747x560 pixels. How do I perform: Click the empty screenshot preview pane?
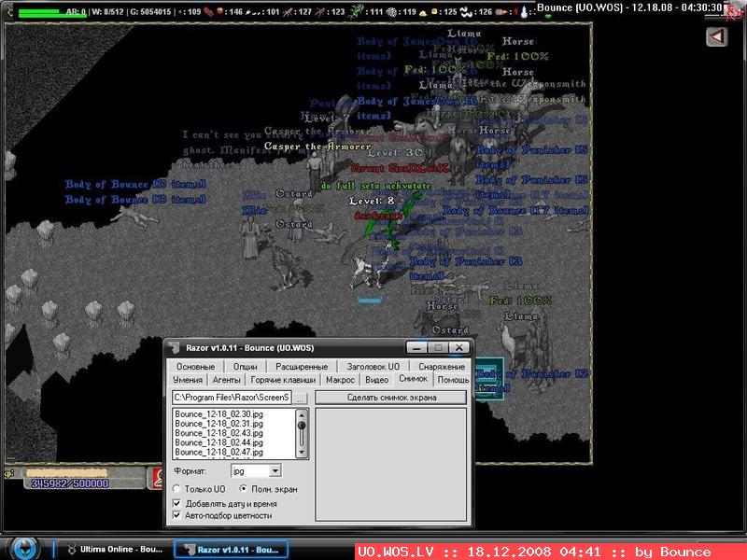390,464
